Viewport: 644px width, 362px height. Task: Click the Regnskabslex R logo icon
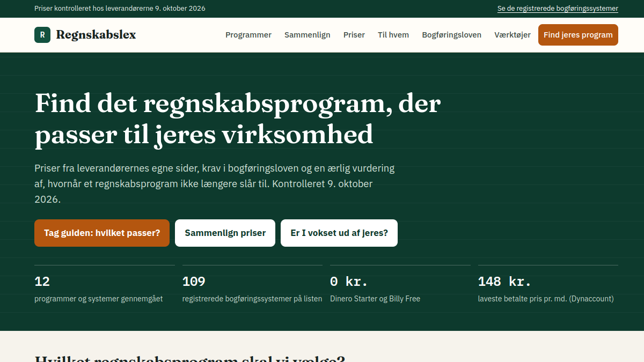coord(42,35)
